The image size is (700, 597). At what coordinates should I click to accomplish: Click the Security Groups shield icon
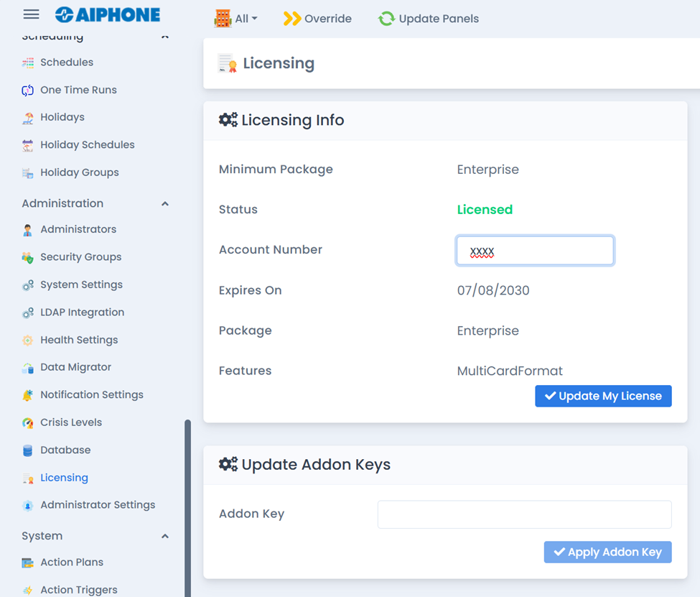pyautogui.click(x=28, y=257)
